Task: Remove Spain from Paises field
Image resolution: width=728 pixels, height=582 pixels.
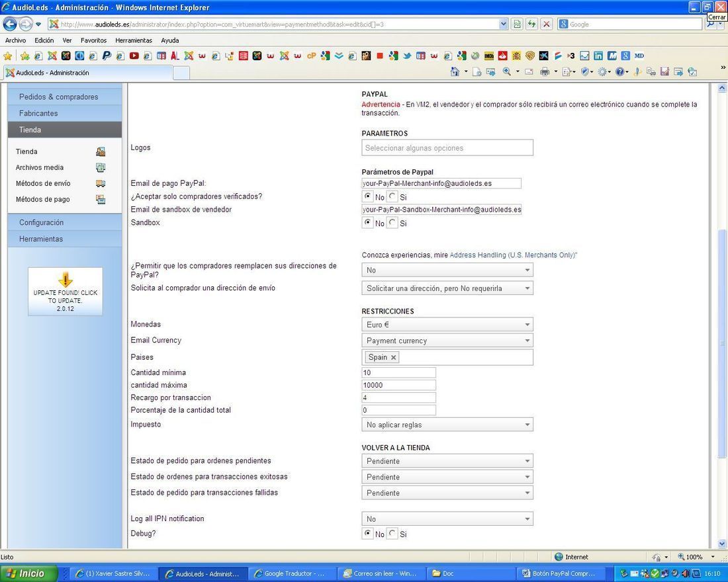Action: 393,357
